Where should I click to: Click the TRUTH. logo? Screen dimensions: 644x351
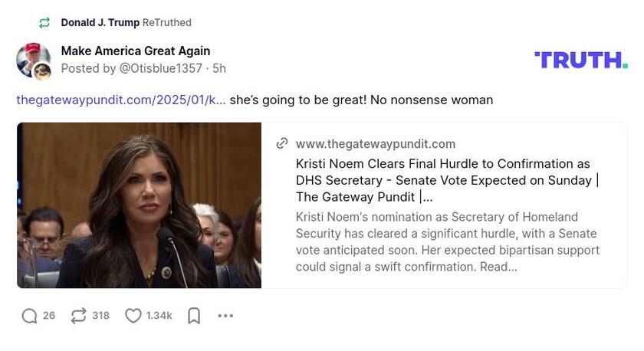(x=580, y=61)
